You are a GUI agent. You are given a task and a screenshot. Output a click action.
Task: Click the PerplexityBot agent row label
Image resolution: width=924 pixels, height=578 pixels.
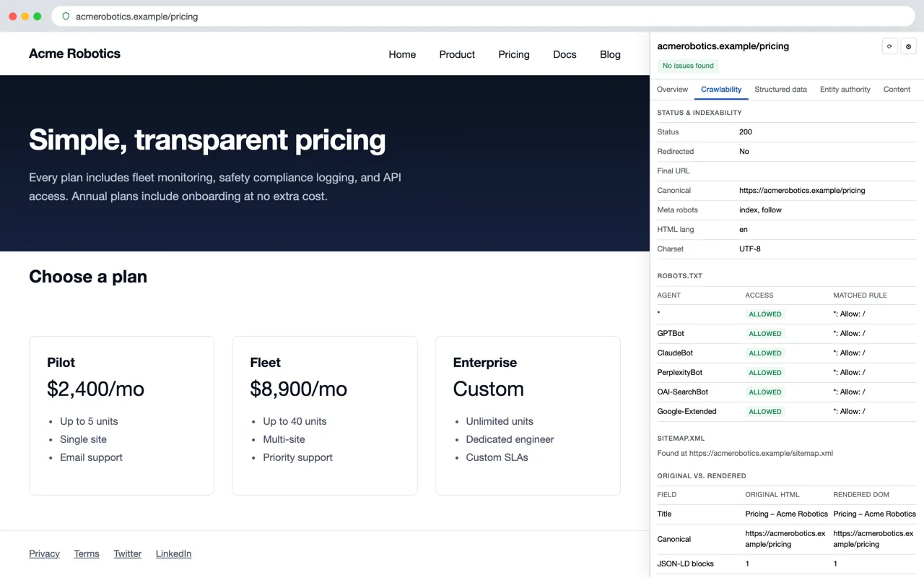[x=679, y=373]
